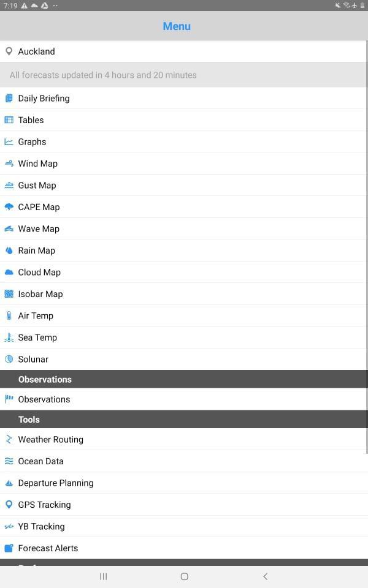Tap the Android back navigation button

pyautogui.click(x=265, y=576)
